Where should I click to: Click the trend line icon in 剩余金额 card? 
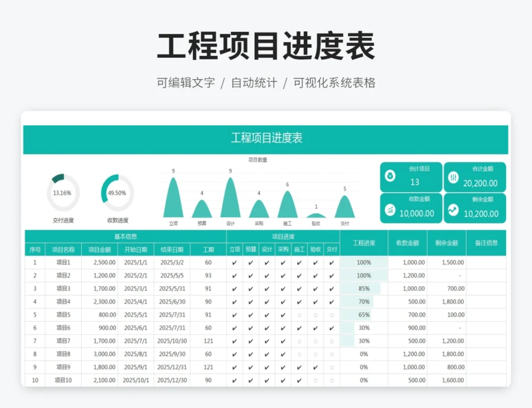(454, 210)
